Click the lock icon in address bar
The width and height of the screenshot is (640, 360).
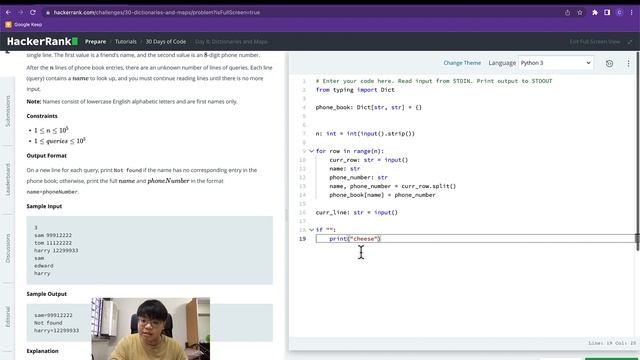[48, 13]
